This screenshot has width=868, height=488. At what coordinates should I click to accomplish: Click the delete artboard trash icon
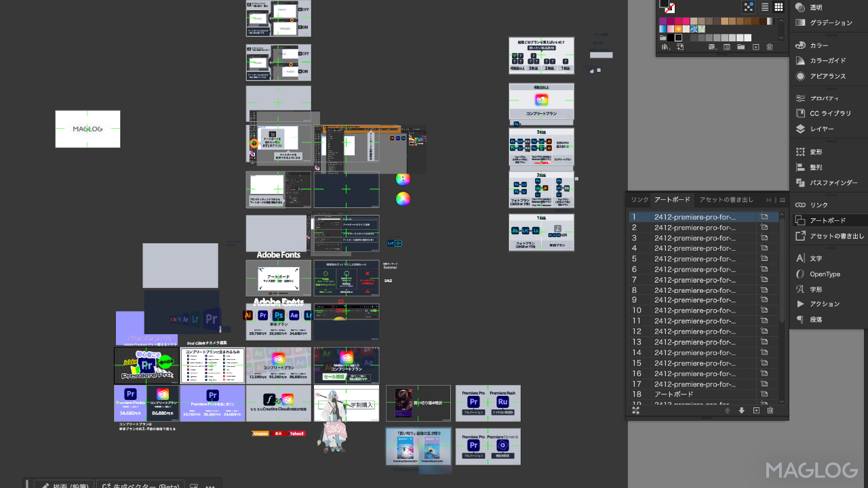[770, 410]
